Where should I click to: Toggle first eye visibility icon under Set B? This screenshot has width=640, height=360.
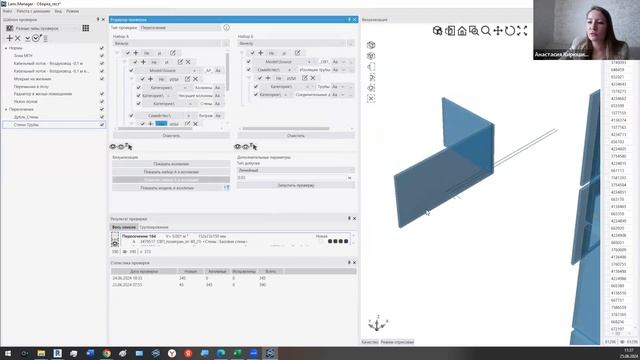(x=237, y=147)
